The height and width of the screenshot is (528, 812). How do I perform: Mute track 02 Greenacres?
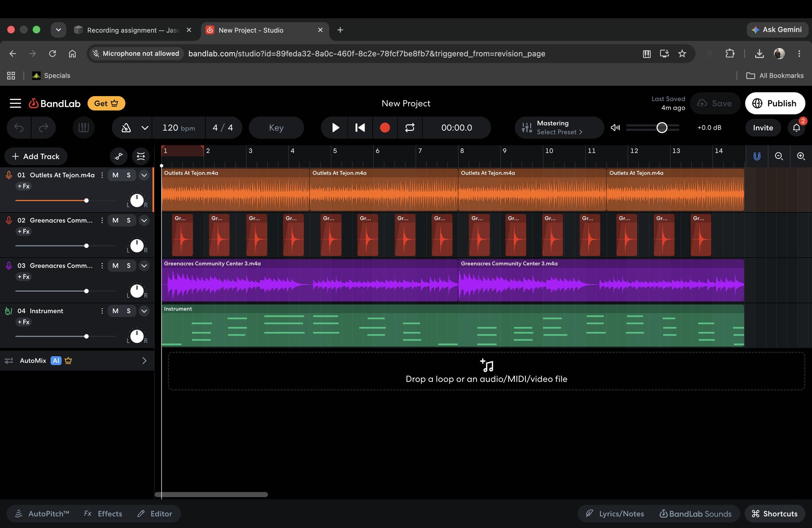pos(115,220)
